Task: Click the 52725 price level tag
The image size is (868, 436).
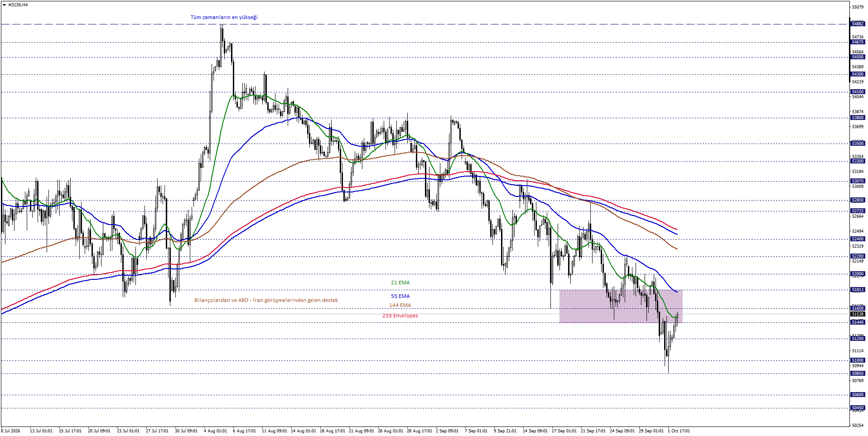Action: click(x=858, y=211)
